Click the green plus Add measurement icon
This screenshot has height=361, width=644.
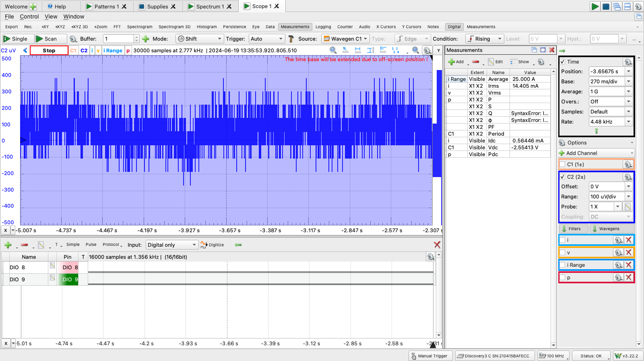[452, 62]
